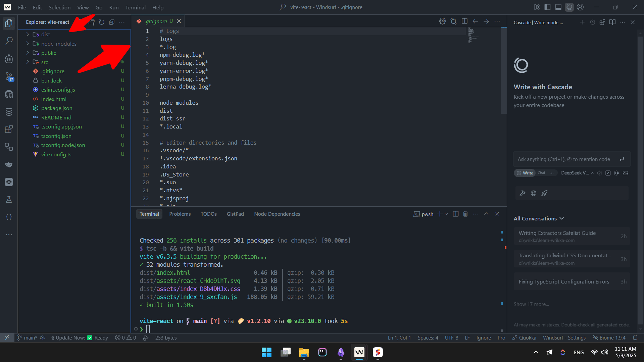The width and height of the screenshot is (644, 362).
Task: Show hidden system tray icons chevron
Action: [536, 352]
